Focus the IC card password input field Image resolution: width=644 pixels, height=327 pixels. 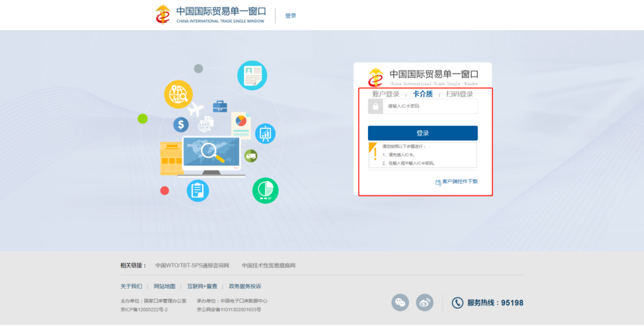(x=429, y=106)
